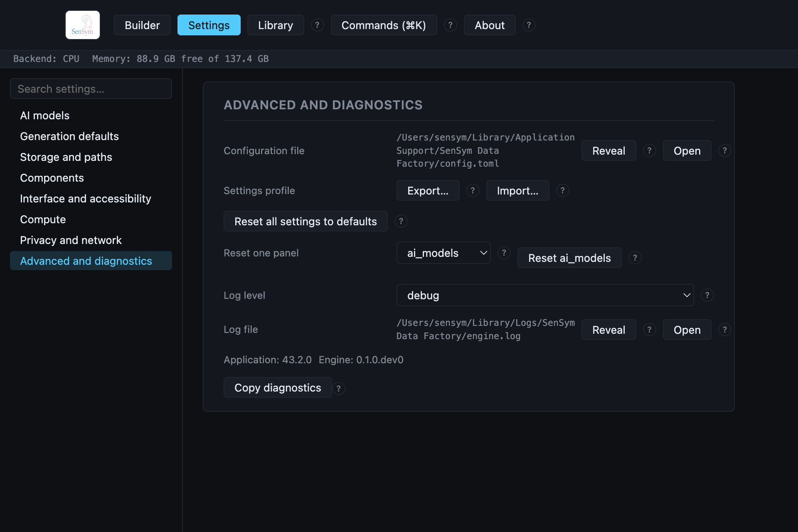Screen dimensions: 798x532
Task: Click help icon beside Copy diagnostics
Action: 339,388
